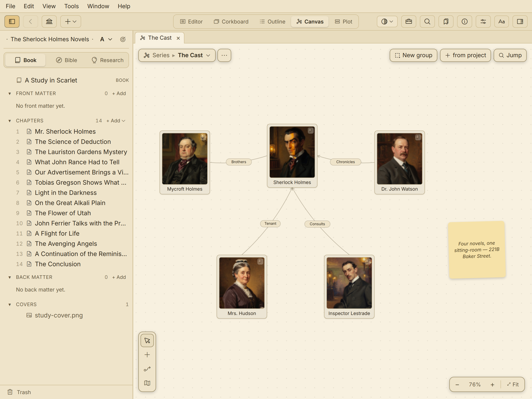Open the info circle icon
This screenshot has width=532, height=399.
(x=464, y=22)
